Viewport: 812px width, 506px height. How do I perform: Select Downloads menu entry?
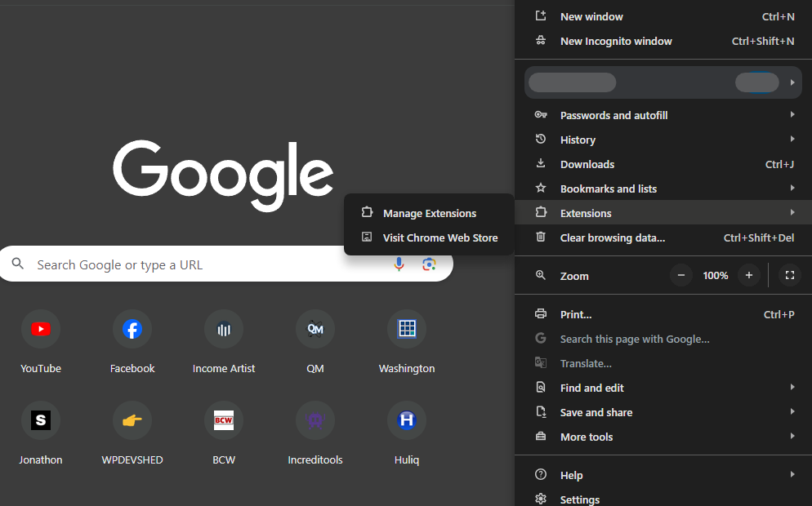(x=663, y=164)
